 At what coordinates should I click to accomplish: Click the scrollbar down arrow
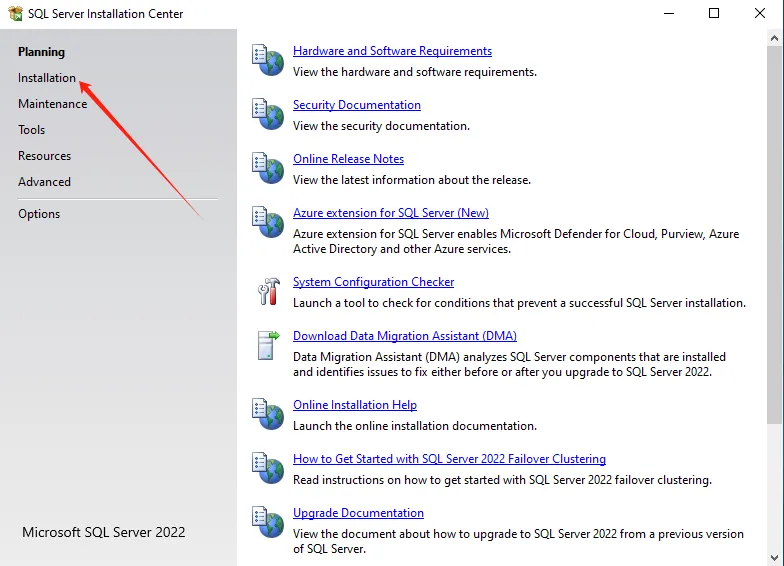(774, 557)
